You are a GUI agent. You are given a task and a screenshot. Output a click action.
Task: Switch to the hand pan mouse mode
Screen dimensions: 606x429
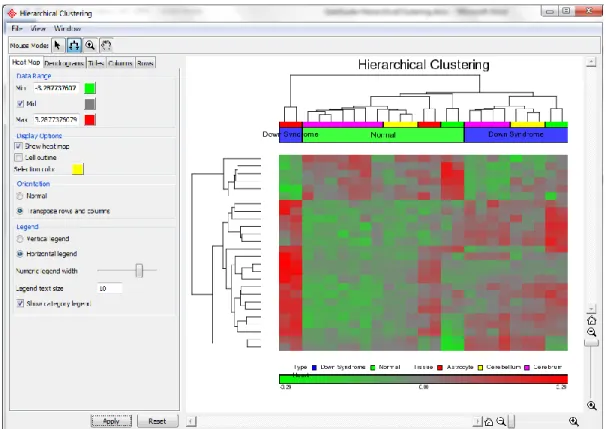[106, 46]
